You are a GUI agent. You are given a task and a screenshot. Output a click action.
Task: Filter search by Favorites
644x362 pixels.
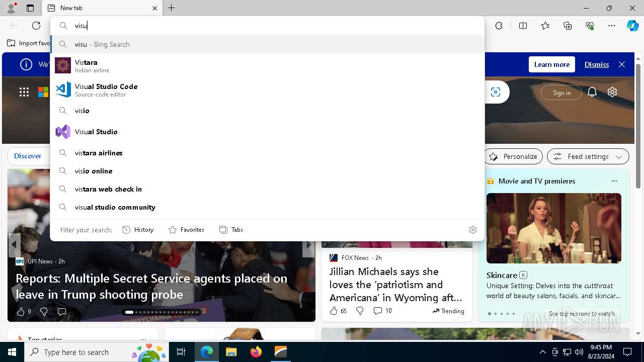coord(186,230)
